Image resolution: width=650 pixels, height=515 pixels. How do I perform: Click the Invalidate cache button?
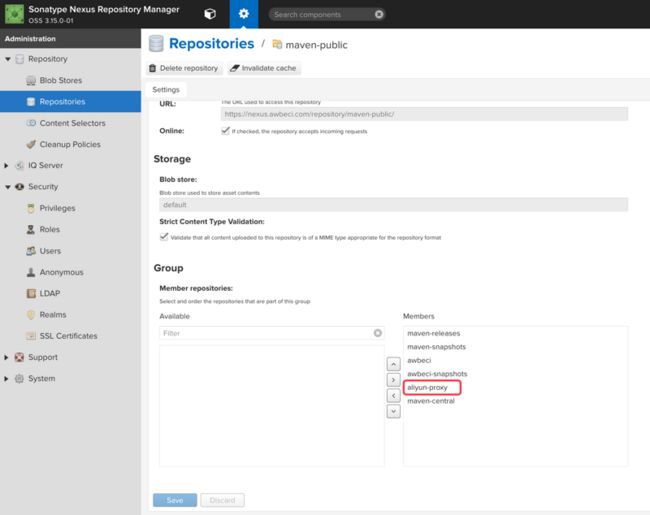point(264,68)
